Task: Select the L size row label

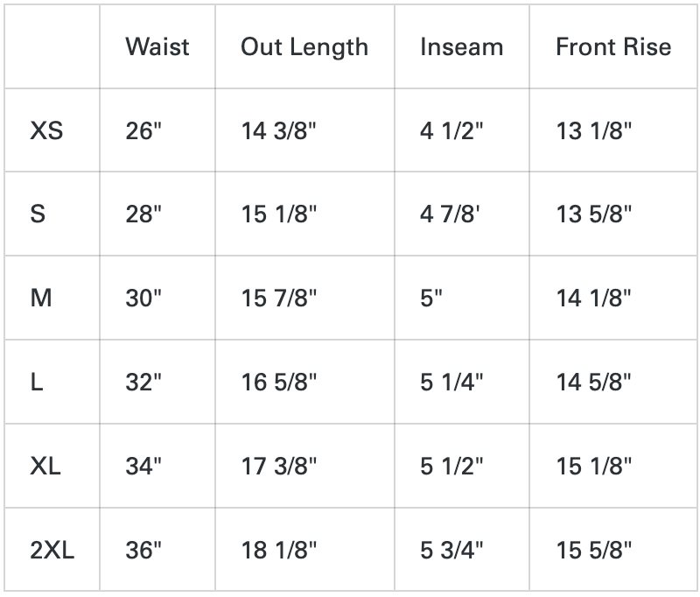Action: click(x=37, y=383)
